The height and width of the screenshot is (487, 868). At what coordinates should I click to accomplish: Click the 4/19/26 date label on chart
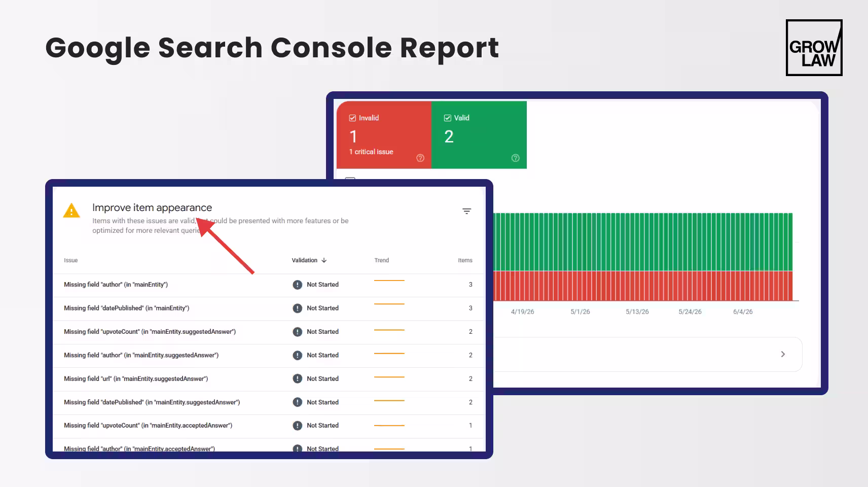[522, 311]
